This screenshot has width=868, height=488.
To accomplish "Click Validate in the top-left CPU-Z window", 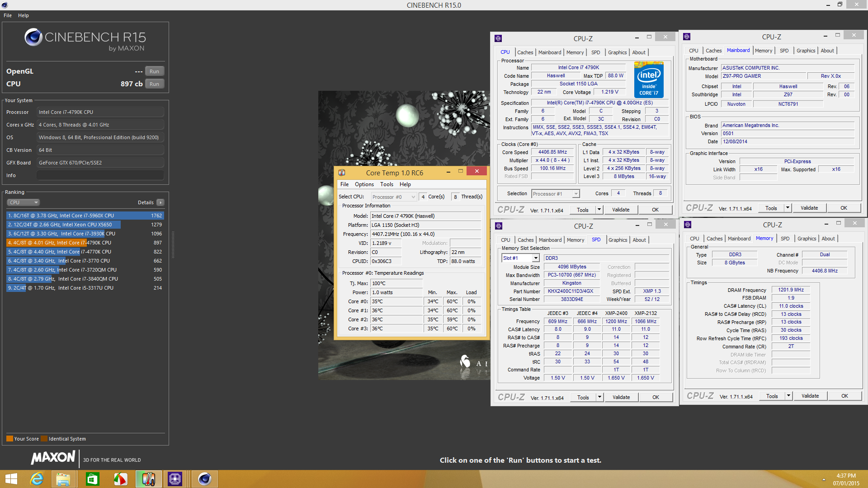I will tap(621, 210).
